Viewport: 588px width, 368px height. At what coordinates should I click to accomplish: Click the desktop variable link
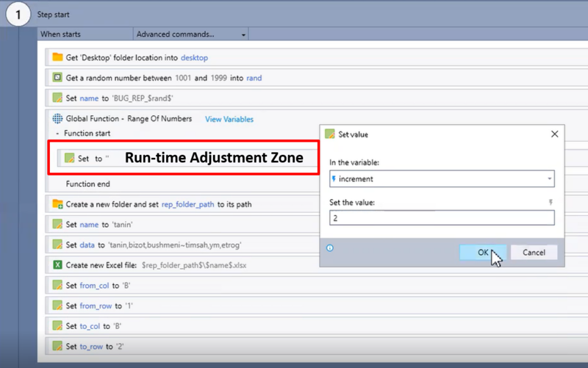click(194, 58)
